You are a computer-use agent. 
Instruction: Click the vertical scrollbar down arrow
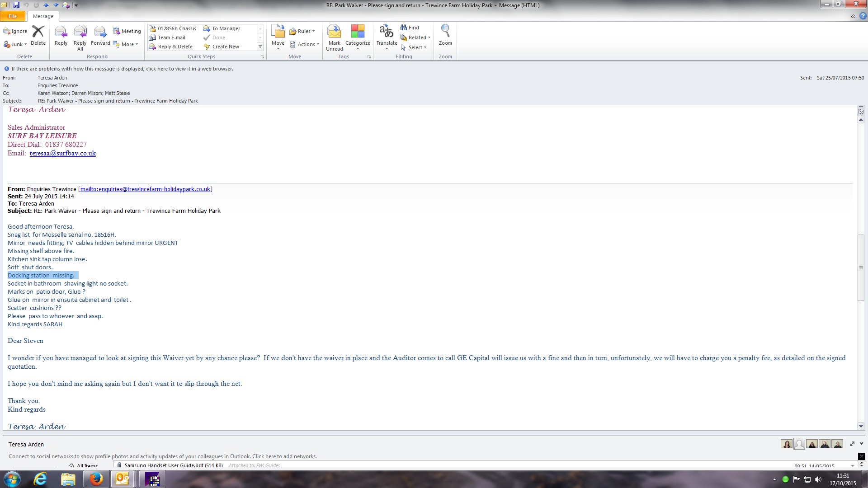tap(861, 426)
